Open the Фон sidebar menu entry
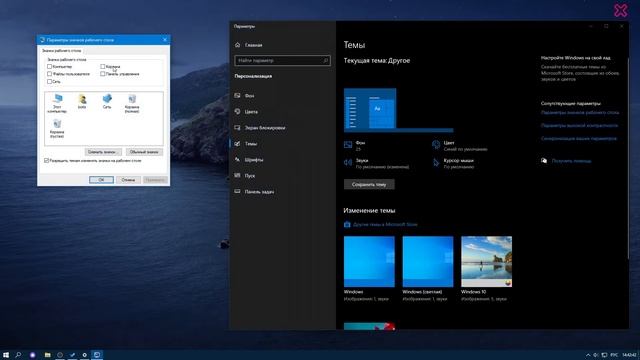640x360 pixels. 249,96
